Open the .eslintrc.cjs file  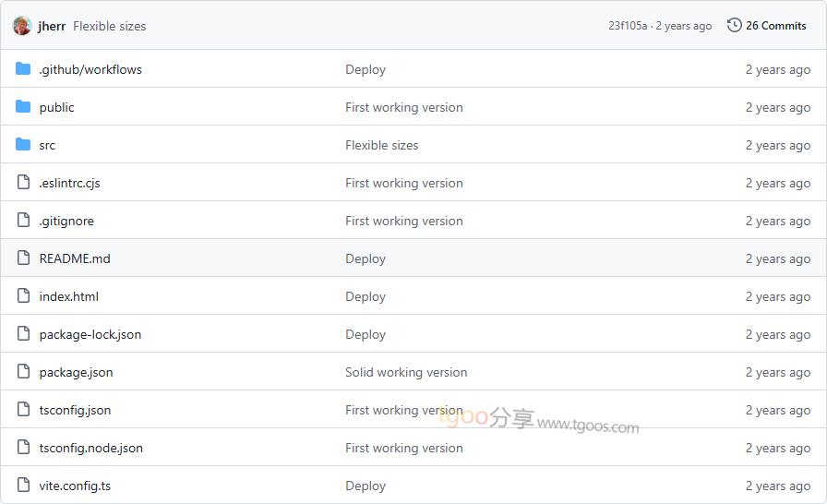pyautogui.click(x=69, y=183)
